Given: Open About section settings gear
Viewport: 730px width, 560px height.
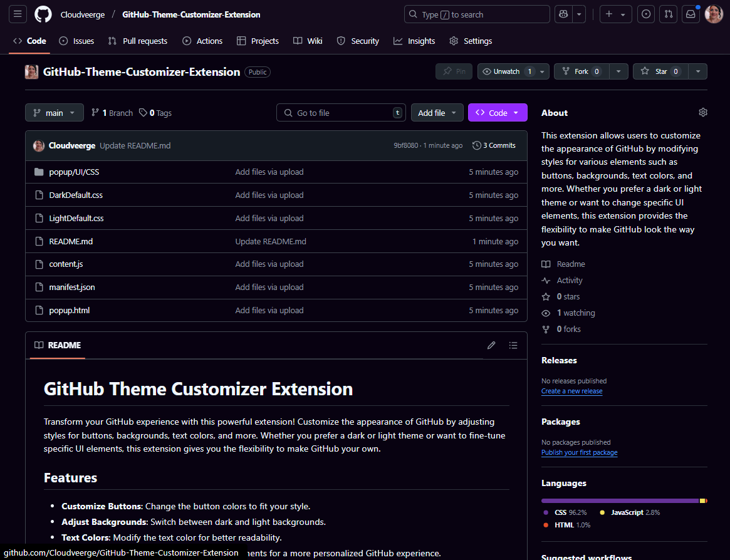Looking at the screenshot, I should pyautogui.click(x=703, y=112).
